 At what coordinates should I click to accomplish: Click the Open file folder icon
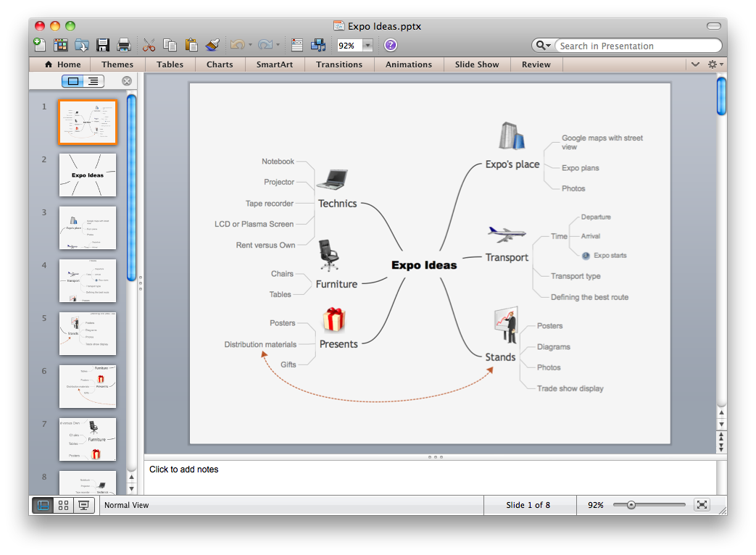(x=81, y=45)
